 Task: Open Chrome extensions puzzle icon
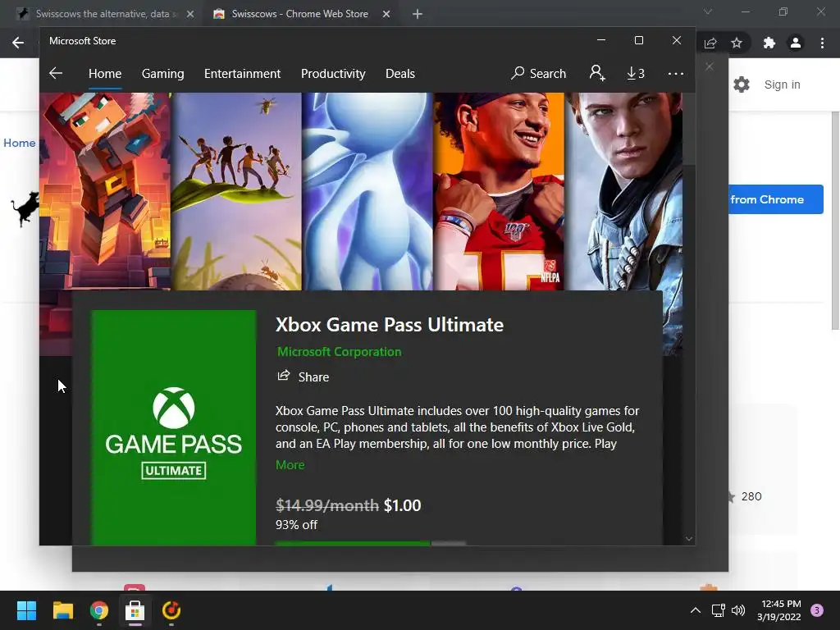click(x=769, y=43)
